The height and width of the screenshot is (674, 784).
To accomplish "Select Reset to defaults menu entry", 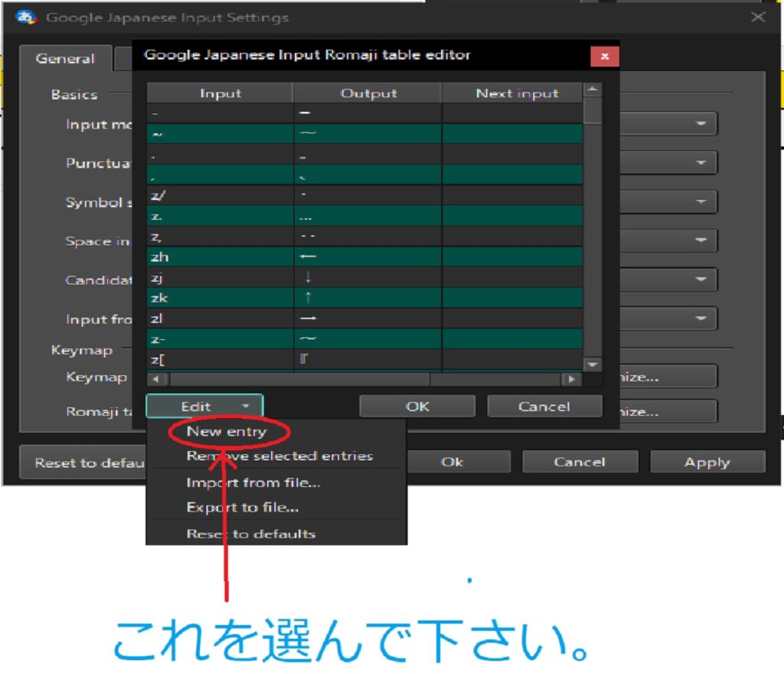I will (250, 534).
